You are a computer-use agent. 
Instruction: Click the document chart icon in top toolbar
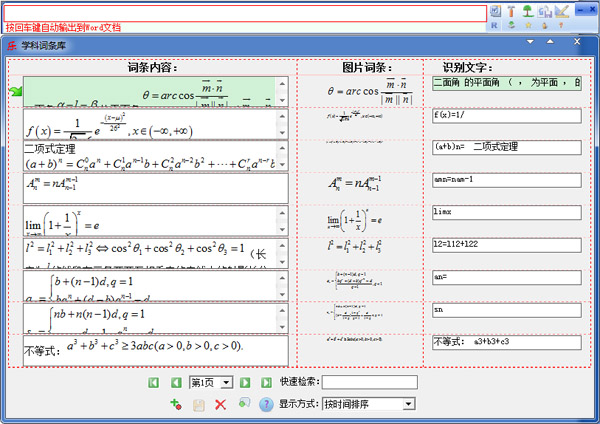coord(545,11)
